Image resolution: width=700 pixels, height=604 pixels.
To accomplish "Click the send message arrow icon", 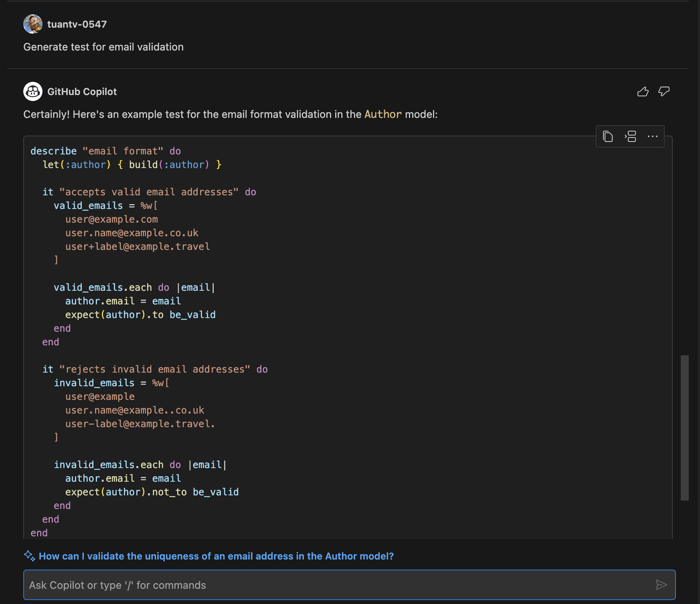I will (661, 585).
